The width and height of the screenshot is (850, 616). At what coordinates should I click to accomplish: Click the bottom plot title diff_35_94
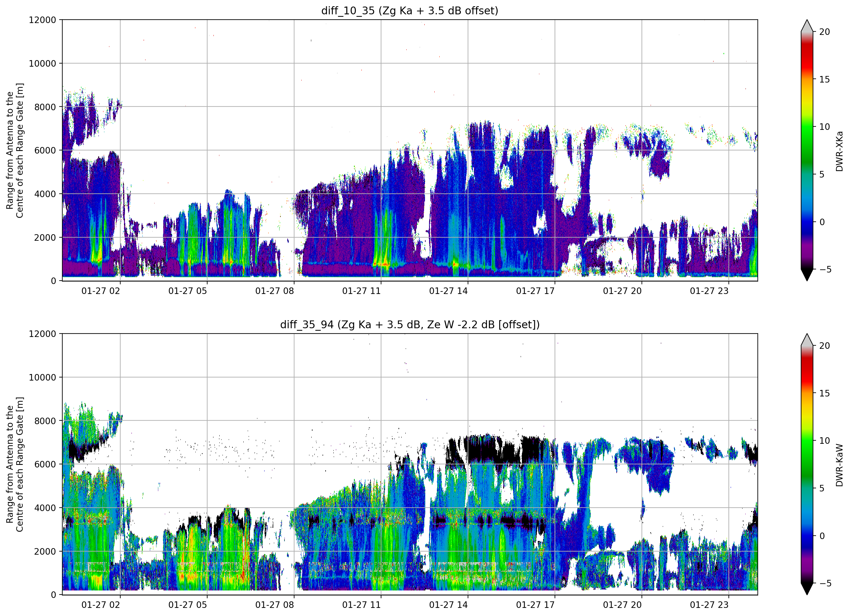pyautogui.click(x=410, y=325)
